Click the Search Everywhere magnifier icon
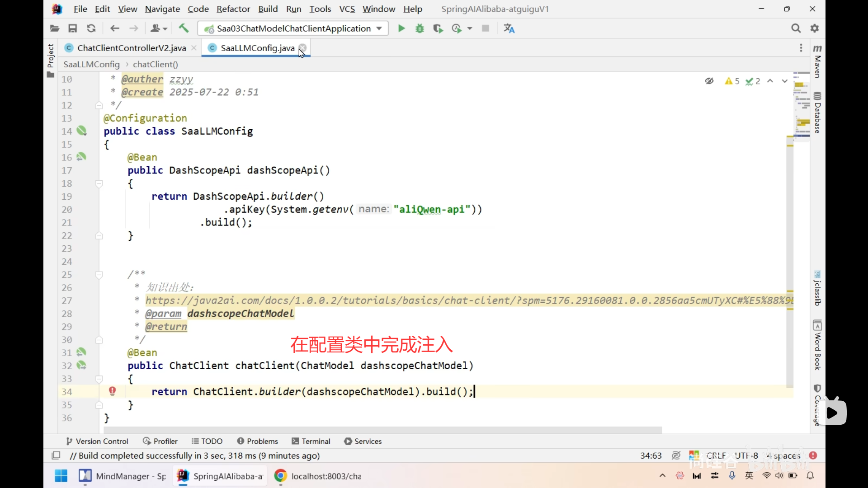Image resolution: width=868 pixels, height=488 pixels. [x=796, y=28]
